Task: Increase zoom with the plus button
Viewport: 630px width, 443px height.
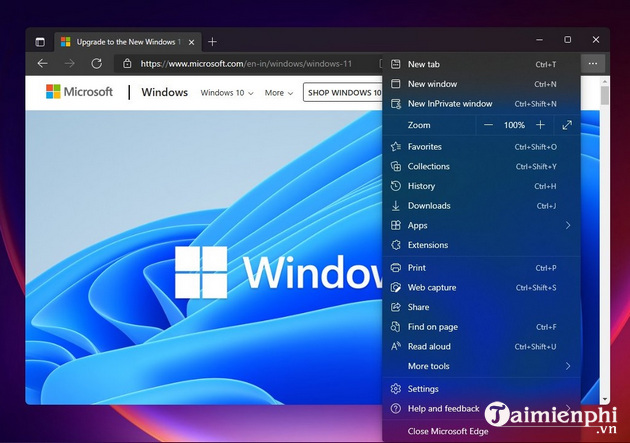Action: (x=540, y=125)
